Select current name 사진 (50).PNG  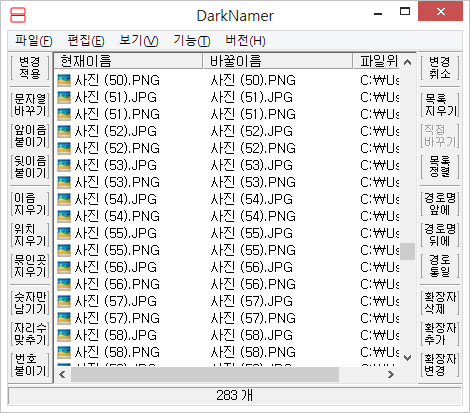(117, 80)
